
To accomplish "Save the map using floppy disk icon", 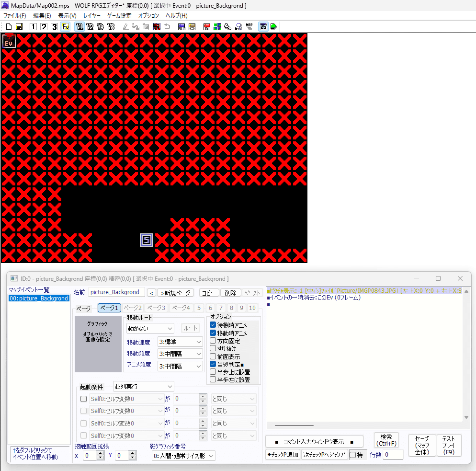I will [x=19, y=27].
